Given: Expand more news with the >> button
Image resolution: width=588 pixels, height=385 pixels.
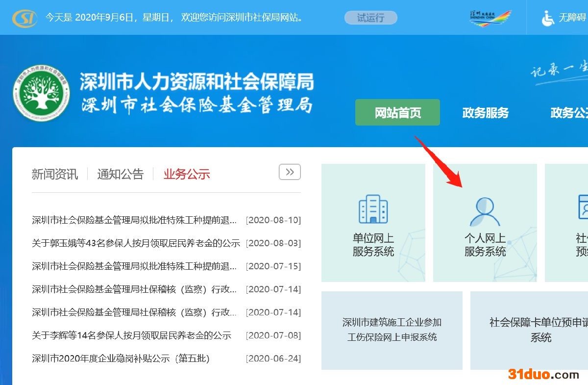Looking at the screenshot, I should 290,172.
